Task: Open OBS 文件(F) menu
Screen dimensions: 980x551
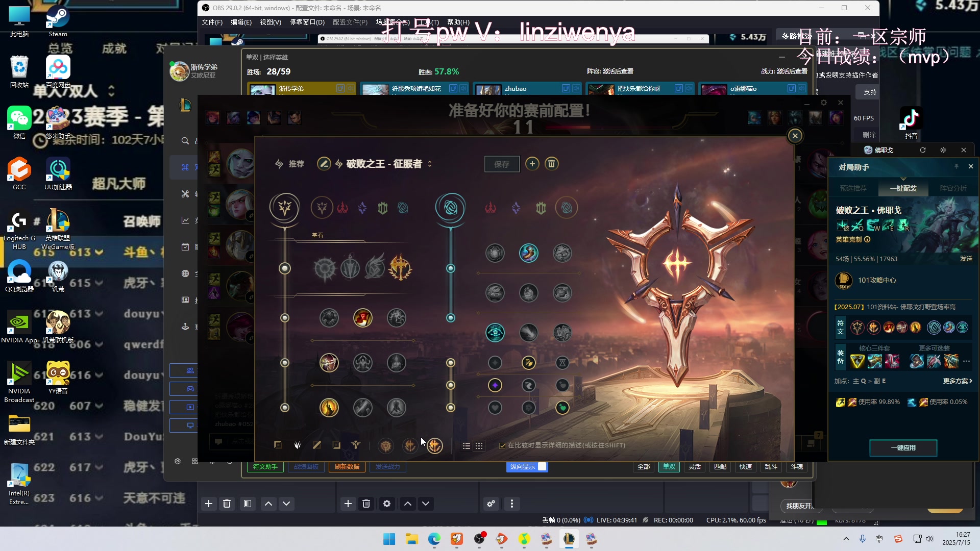Action: [212, 22]
